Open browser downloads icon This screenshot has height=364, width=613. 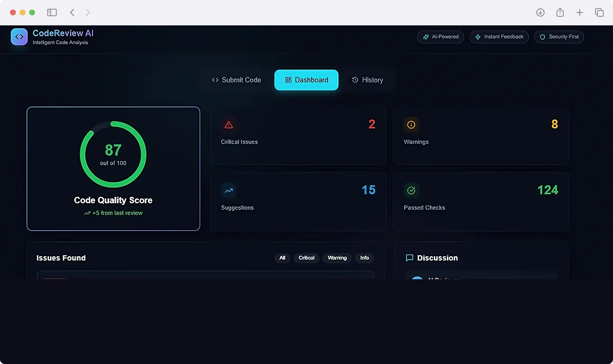coord(540,12)
